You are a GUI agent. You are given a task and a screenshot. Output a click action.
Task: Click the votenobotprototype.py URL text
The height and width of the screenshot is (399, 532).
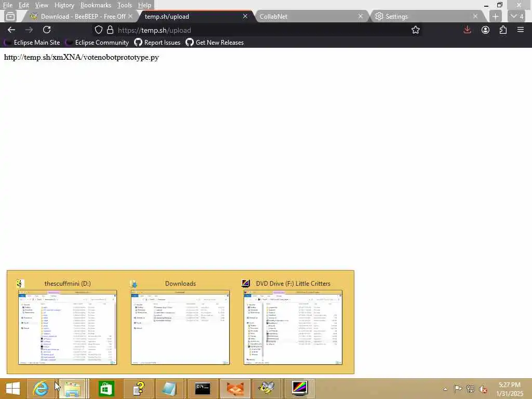[x=82, y=57]
